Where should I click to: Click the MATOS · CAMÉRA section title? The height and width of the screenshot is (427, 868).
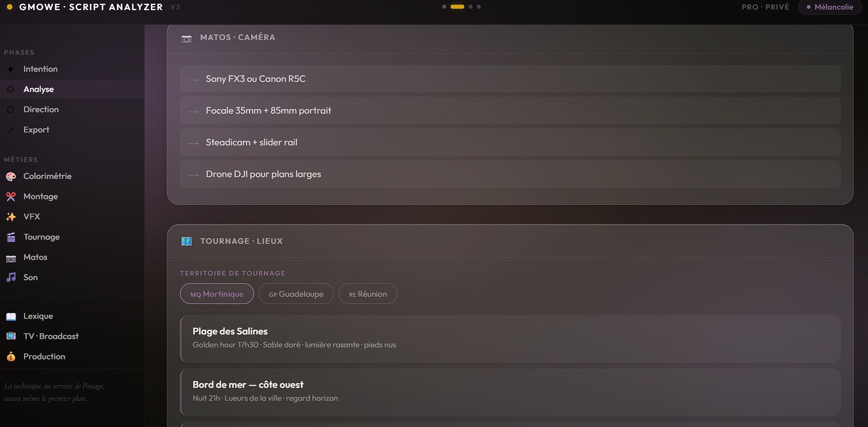(238, 37)
